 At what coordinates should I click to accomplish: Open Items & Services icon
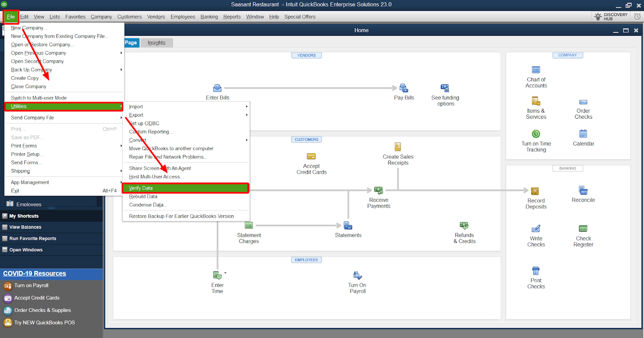[536, 101]
